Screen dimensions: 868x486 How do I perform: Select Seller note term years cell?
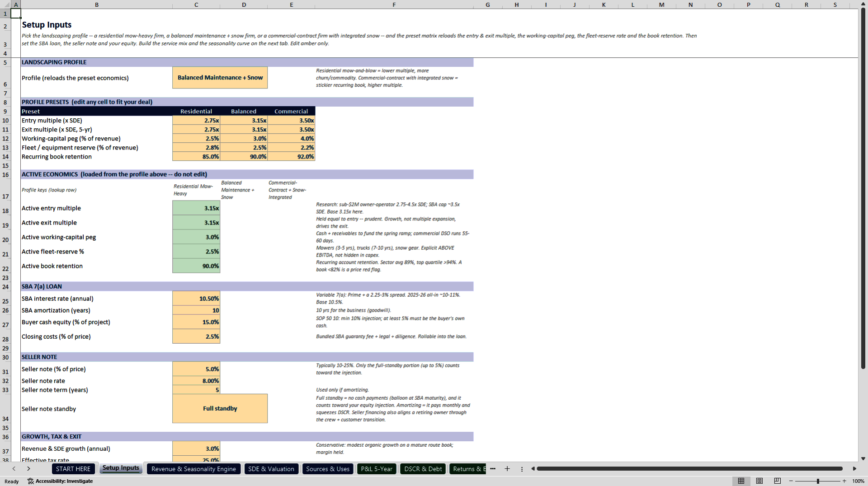[196, 390]
